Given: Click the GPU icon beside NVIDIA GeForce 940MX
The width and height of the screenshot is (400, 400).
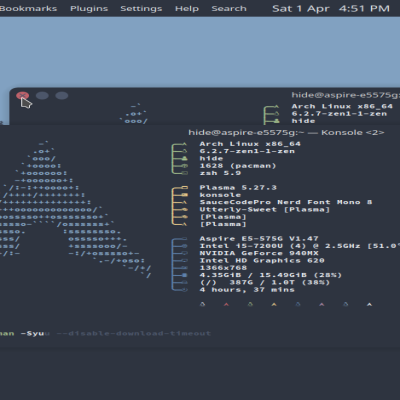Looking at the screenshot, I should (184, 253).
